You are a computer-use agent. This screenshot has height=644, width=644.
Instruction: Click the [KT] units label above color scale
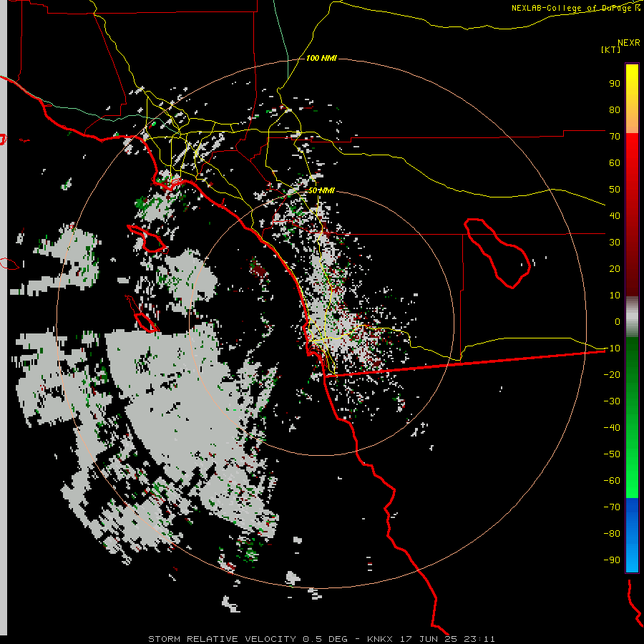tap(610, 49)
